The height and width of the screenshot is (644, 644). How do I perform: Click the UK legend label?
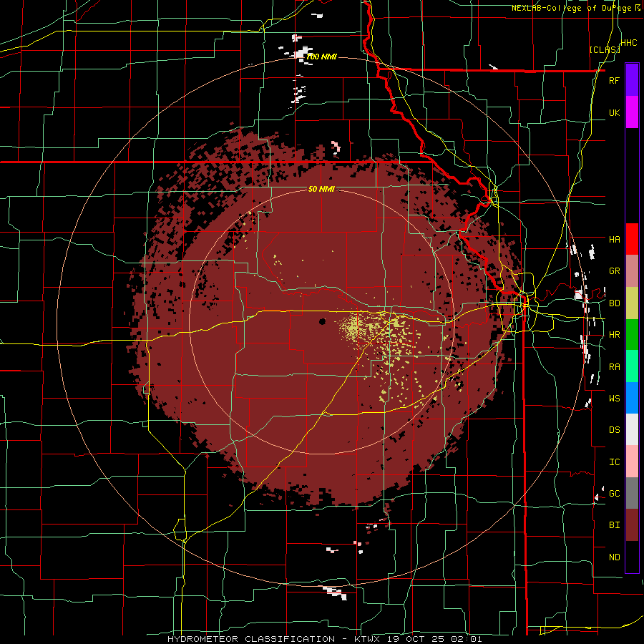tap(614, 112)
